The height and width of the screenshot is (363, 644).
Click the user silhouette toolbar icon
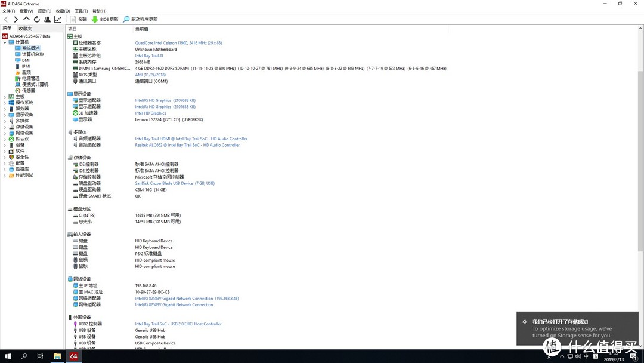point(47,19)
